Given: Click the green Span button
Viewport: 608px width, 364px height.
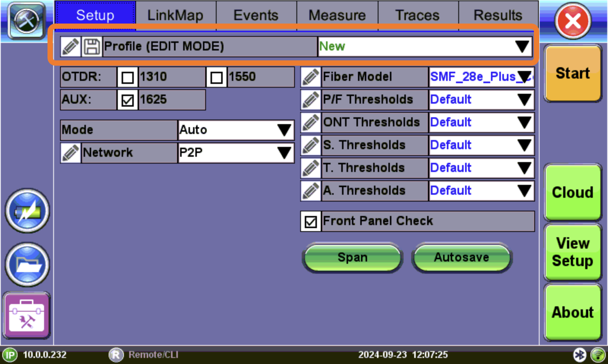Looking at the screenshot, I should click(x=353, y=258).
